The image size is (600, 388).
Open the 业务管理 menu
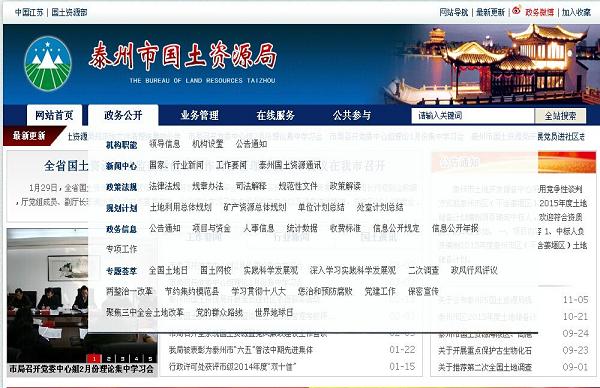[199, 115]
